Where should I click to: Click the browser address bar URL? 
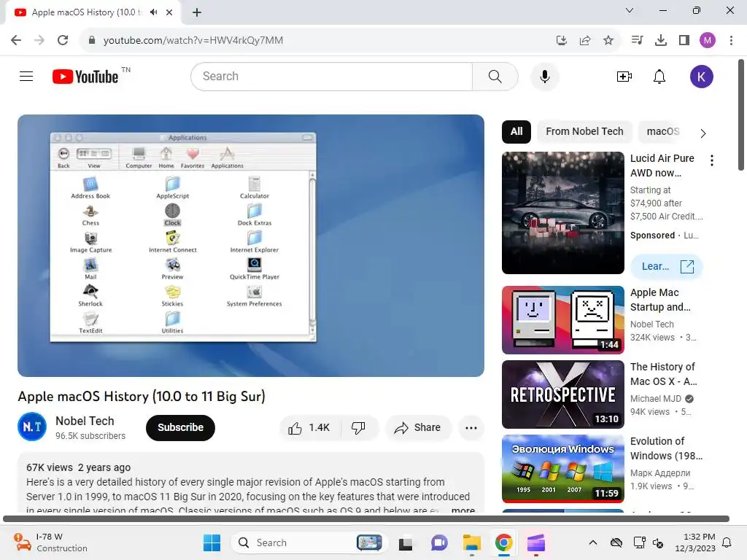[193, 41]
